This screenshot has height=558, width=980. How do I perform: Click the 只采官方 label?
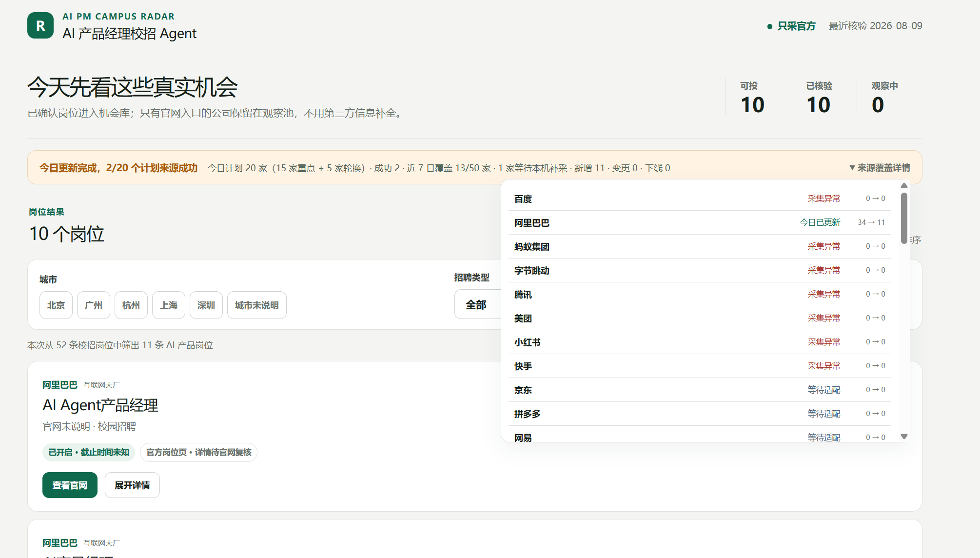click(797, 26)
